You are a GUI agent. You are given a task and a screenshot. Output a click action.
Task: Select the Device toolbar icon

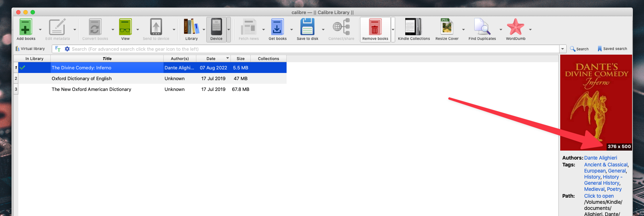tap(216, 27)
